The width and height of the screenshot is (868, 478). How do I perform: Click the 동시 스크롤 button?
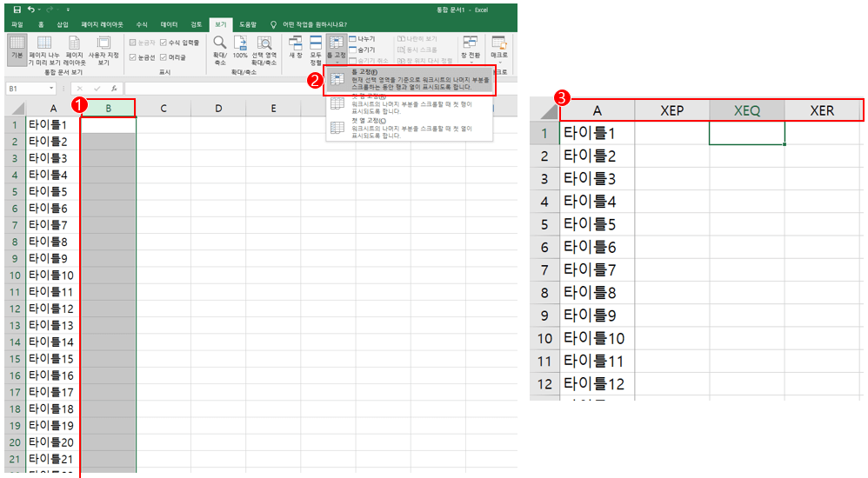pyautogui.click(x=417, y=50)
